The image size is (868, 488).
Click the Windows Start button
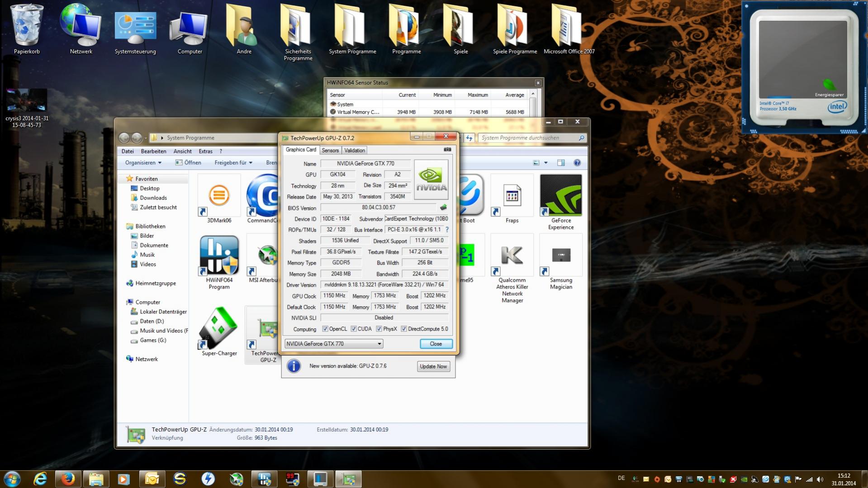(12, 479)
